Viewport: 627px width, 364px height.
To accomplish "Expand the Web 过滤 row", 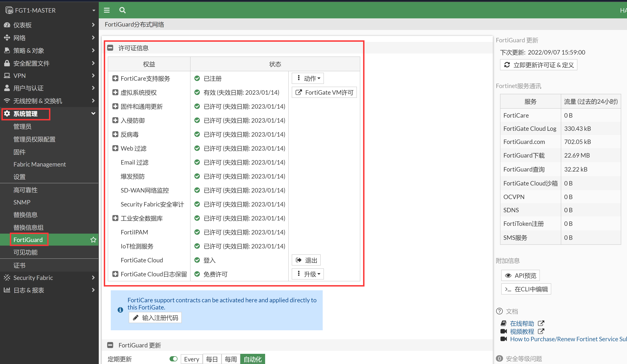I will point(115,148).
